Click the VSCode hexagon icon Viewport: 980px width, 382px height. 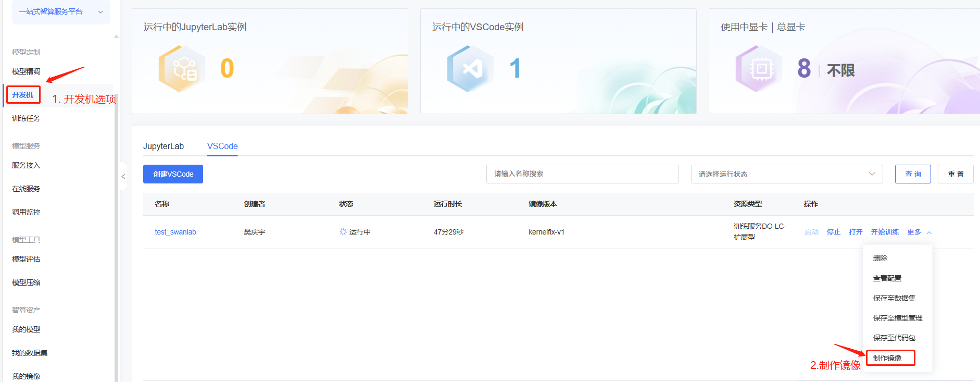coord(470,69)
